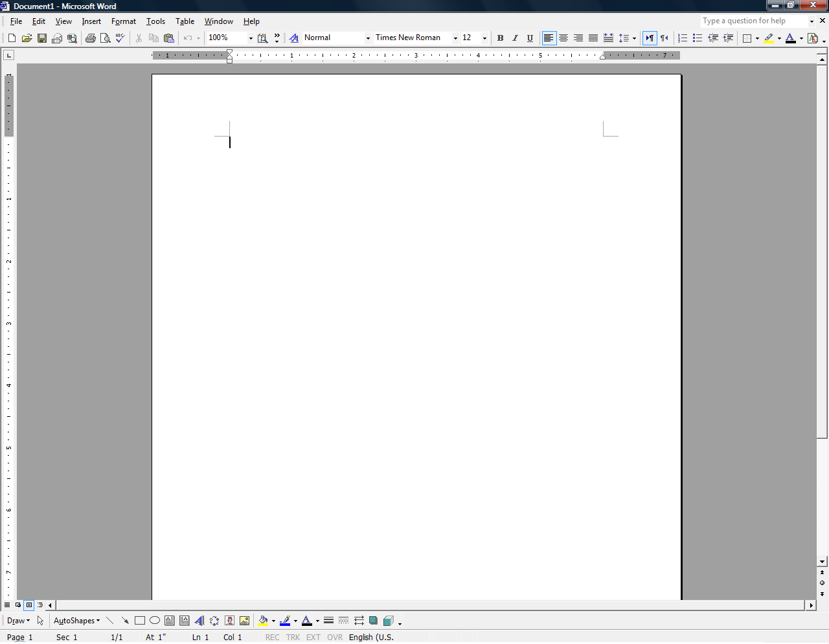
Task: Click the Print icon
Action: pyautogui.click(x=91, y=38)
